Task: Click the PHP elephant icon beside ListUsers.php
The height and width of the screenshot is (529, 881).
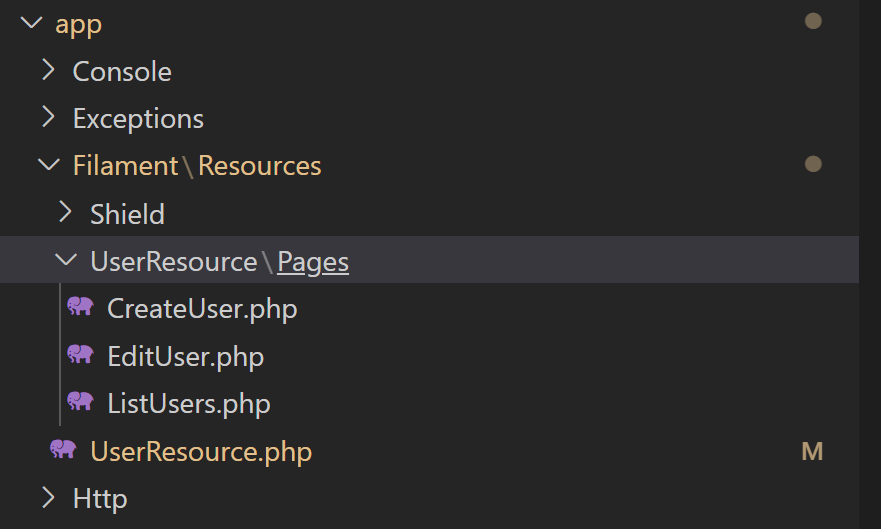Action: 80,402
